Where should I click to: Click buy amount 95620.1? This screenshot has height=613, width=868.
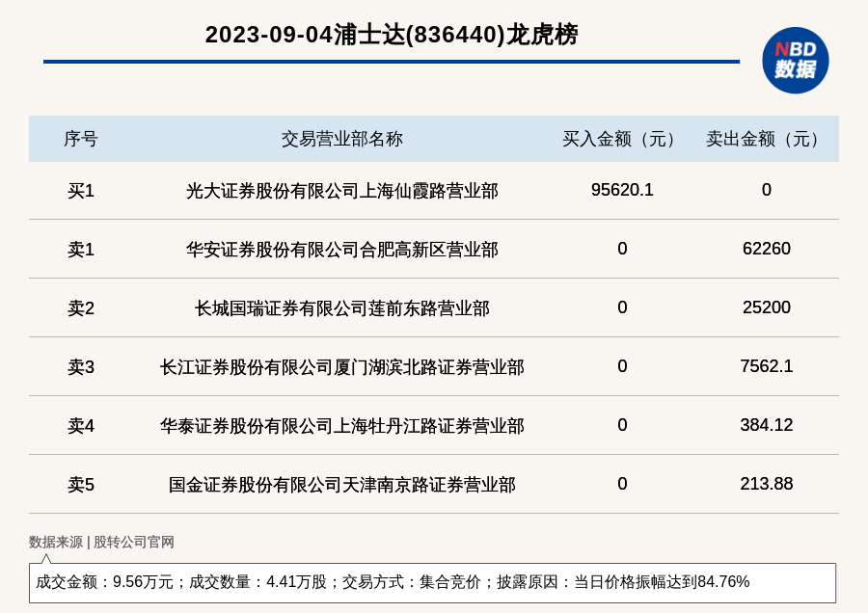(622, 190)
